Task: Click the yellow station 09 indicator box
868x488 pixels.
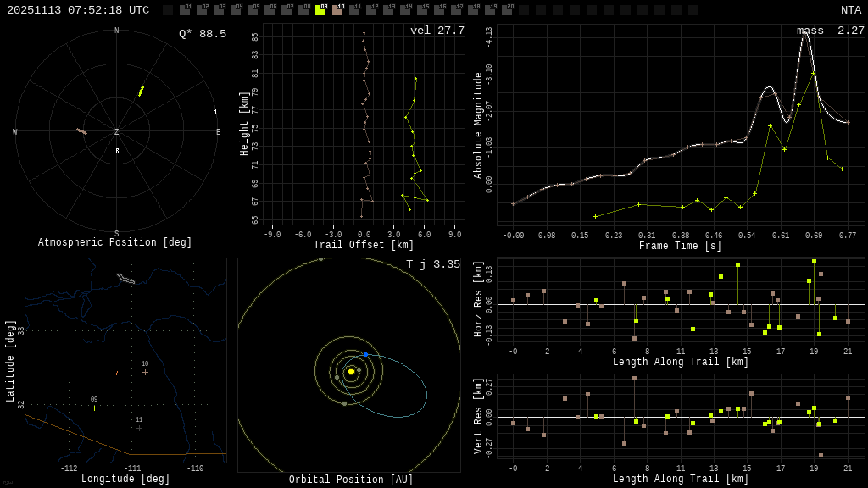Action: [320, 10]
